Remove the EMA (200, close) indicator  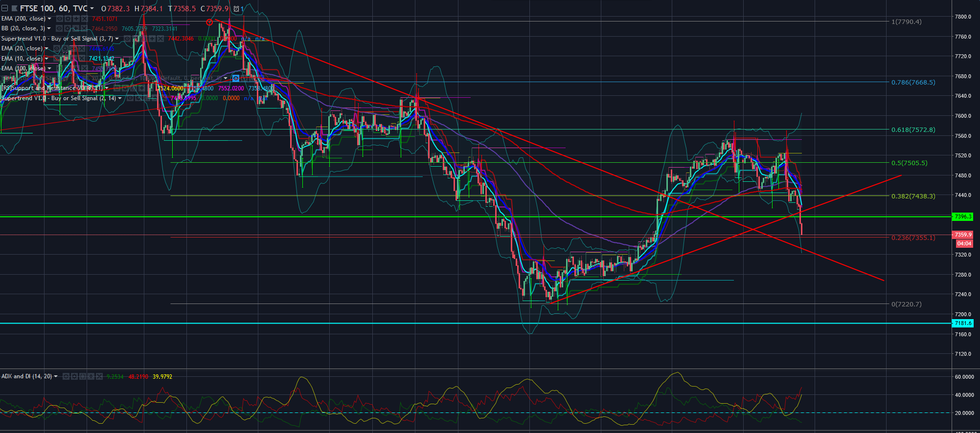tap(85, 19)
